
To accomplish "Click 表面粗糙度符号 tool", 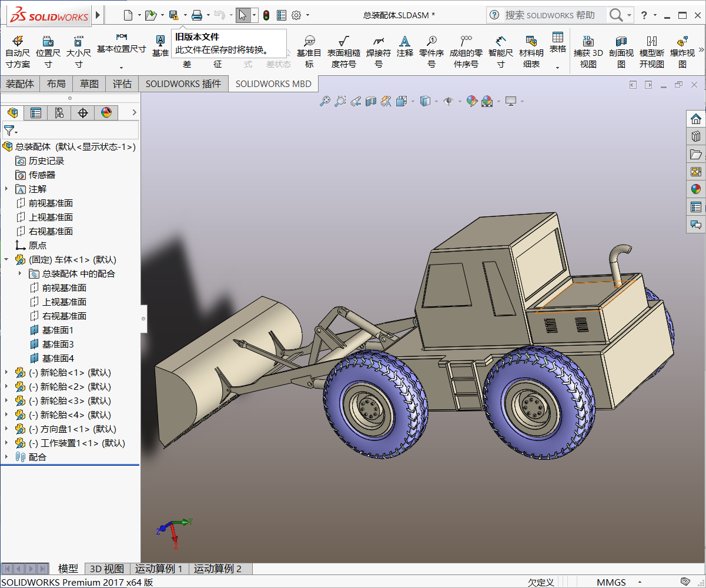I will tap(344, 51).
